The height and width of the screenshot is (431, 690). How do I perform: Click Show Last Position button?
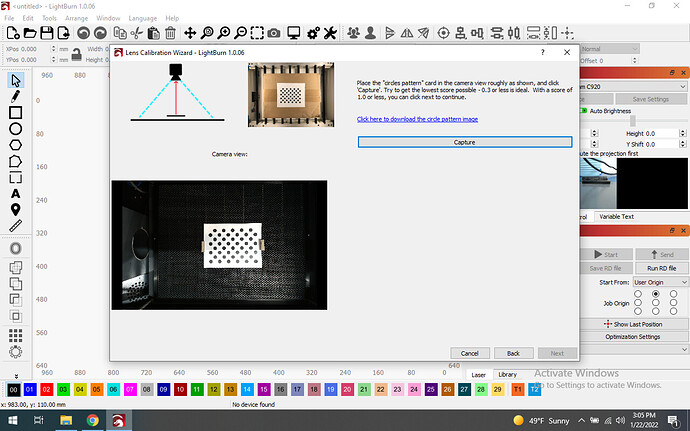pyautogui.click(x=633, y=324)
